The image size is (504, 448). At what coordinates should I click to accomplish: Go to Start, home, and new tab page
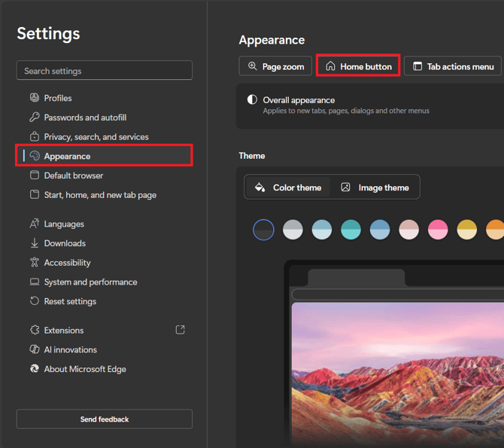100,195
